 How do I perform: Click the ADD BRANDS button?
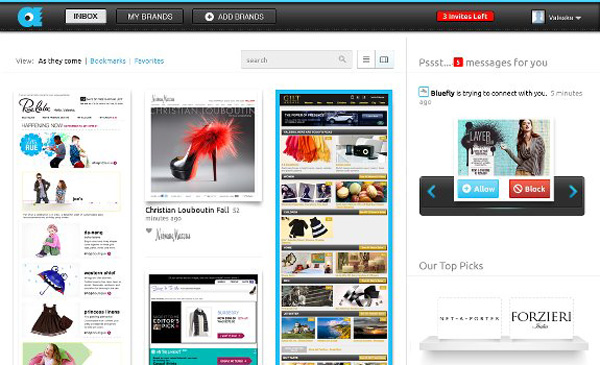(x=234, y=17)
